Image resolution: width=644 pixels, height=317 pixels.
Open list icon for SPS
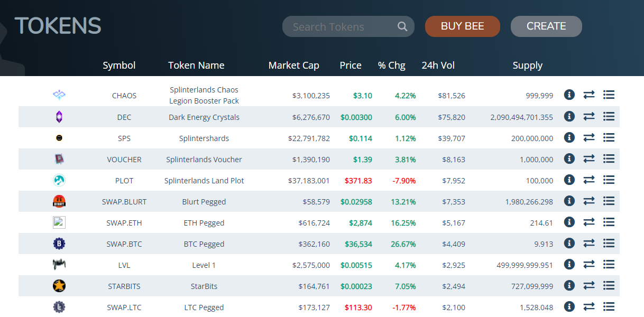click(x=609, y=137)
